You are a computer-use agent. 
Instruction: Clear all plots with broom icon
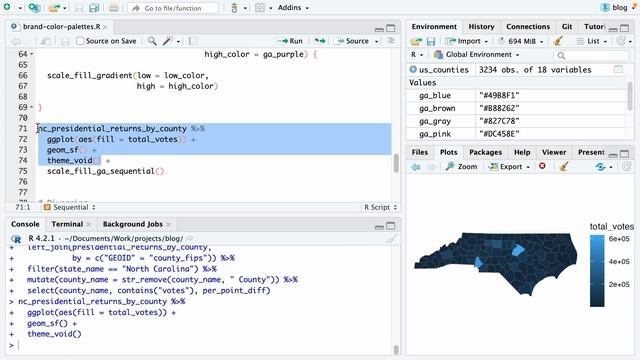[564, 167]
